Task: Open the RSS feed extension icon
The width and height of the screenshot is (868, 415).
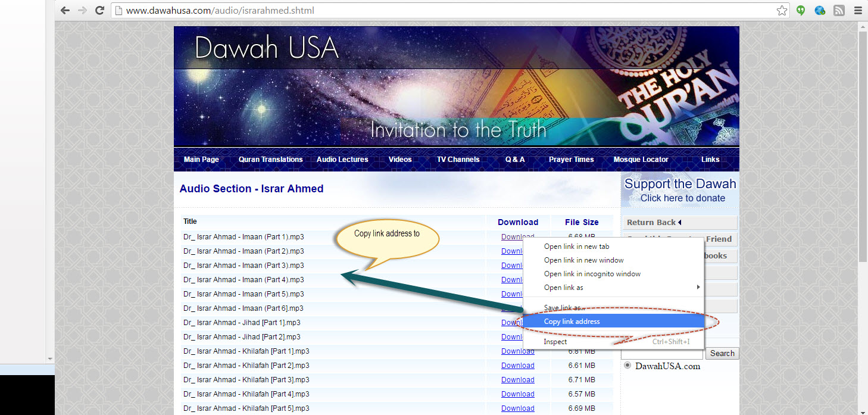Action: (x=839, y=10)
